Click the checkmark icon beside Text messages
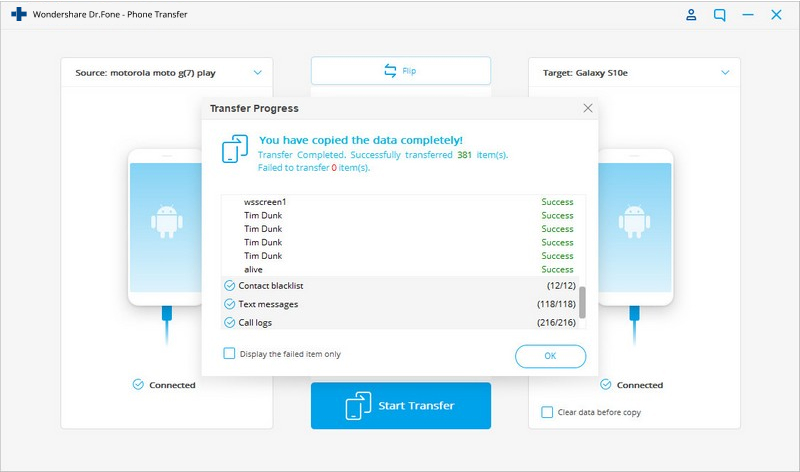Image resolution: width=800 pixels, height=472 pixels. pos(230,304)
